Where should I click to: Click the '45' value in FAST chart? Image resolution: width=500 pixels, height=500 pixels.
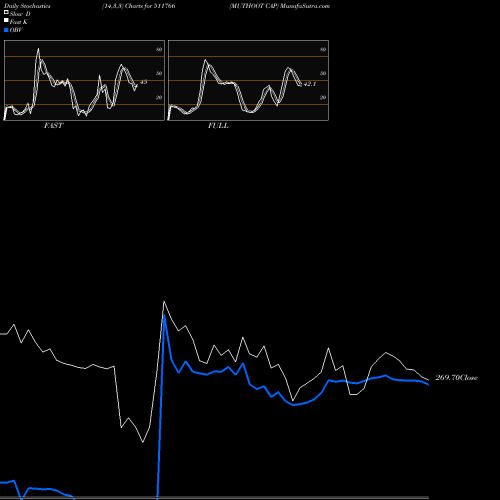(143, 82)
